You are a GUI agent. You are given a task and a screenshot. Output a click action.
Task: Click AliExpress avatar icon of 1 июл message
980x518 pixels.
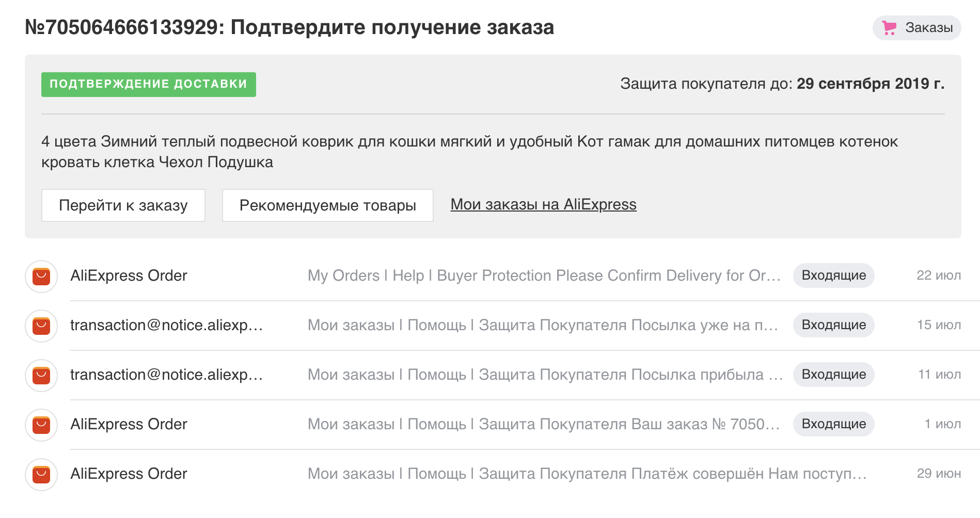pyautogui.click(x=41, y=425)
